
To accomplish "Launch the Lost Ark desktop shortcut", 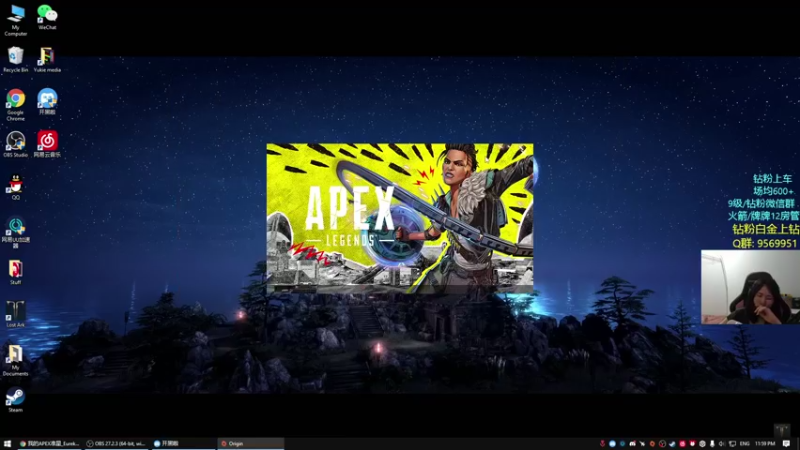I will point(15,314).
